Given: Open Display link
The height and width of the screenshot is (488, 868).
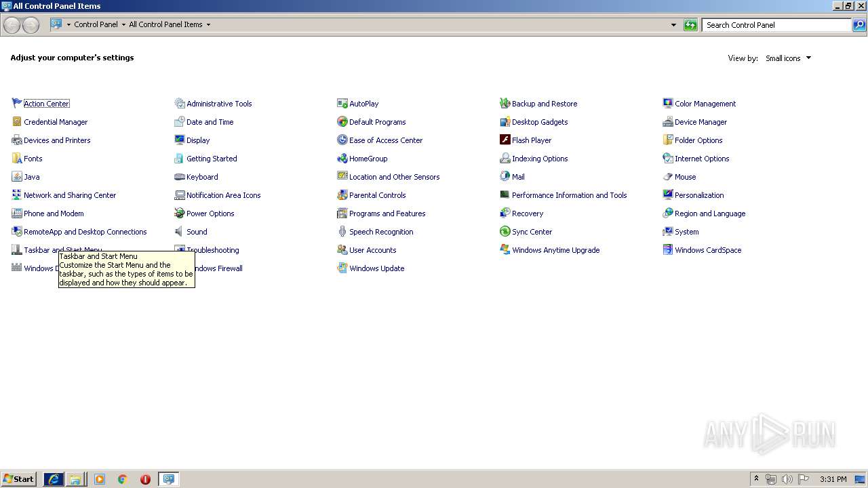Looking at the screenshot, I should coord(198,140).
